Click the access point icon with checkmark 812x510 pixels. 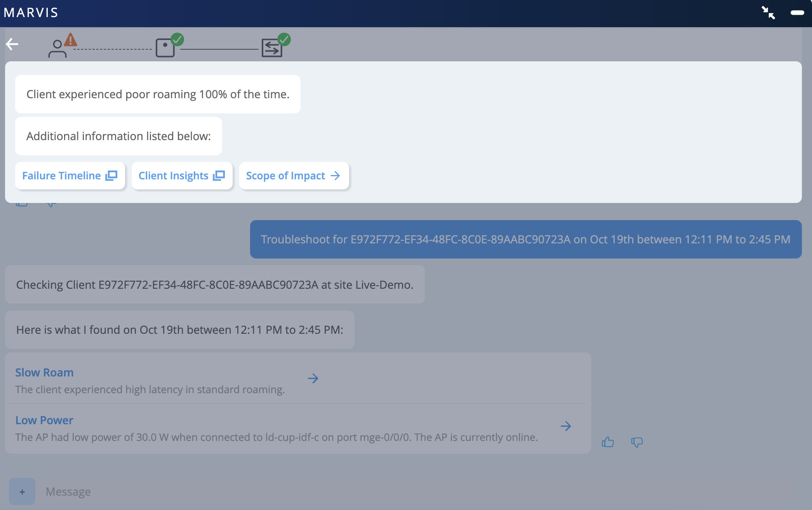(165, 48)
